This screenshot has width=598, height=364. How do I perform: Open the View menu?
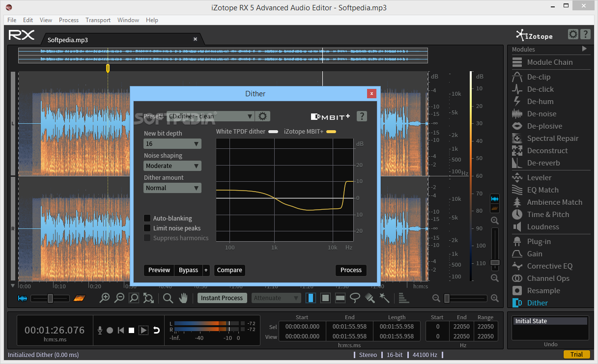click(46, 20)
